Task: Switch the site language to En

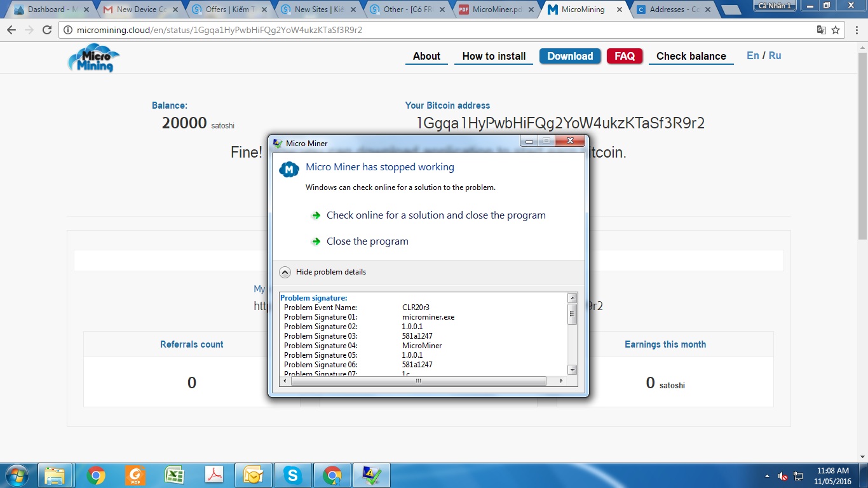Action: tap(753, 56)
